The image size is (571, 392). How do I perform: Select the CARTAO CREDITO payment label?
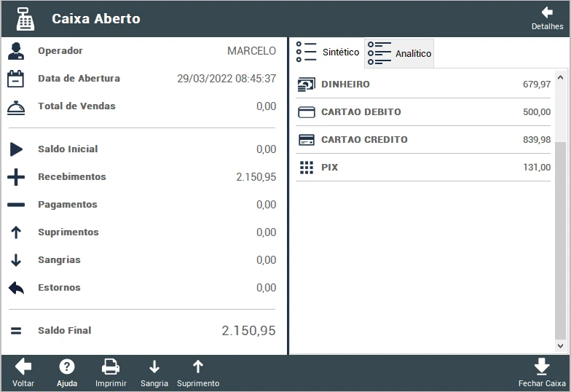point(364,140)
